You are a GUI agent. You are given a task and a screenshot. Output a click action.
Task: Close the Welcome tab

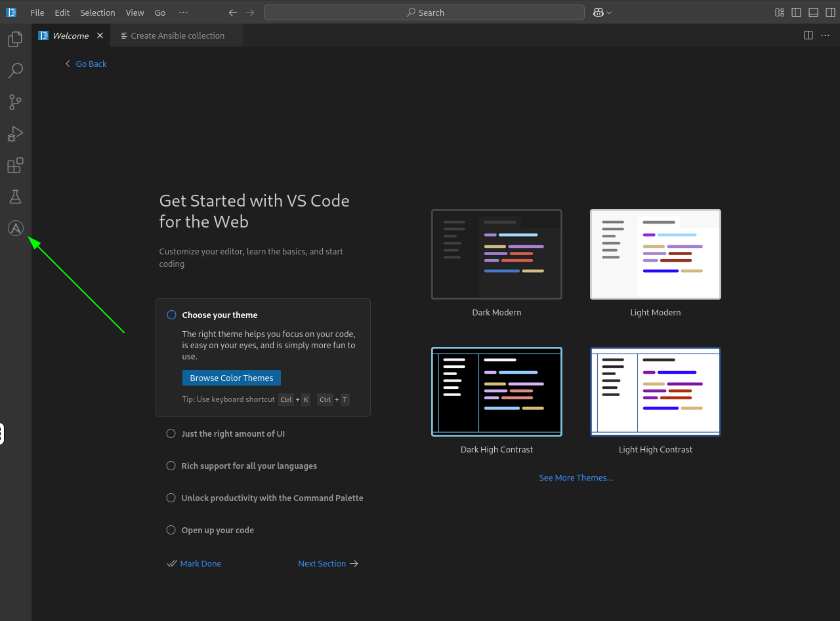coord(100,35)
